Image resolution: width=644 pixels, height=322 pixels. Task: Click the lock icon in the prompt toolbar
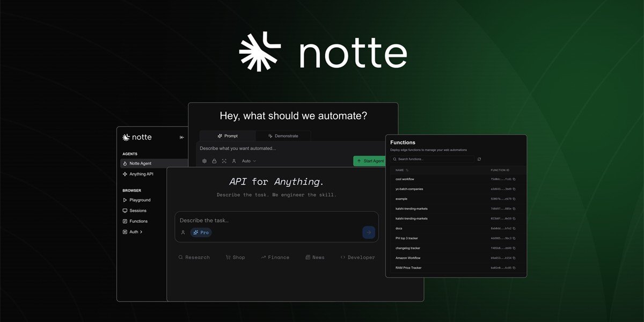214,161
